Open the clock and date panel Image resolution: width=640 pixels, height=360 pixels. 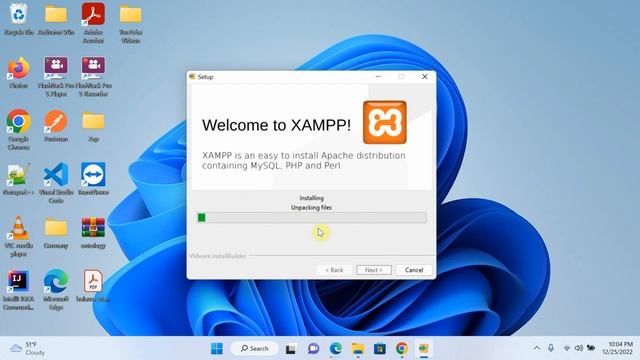coord(618,348)
